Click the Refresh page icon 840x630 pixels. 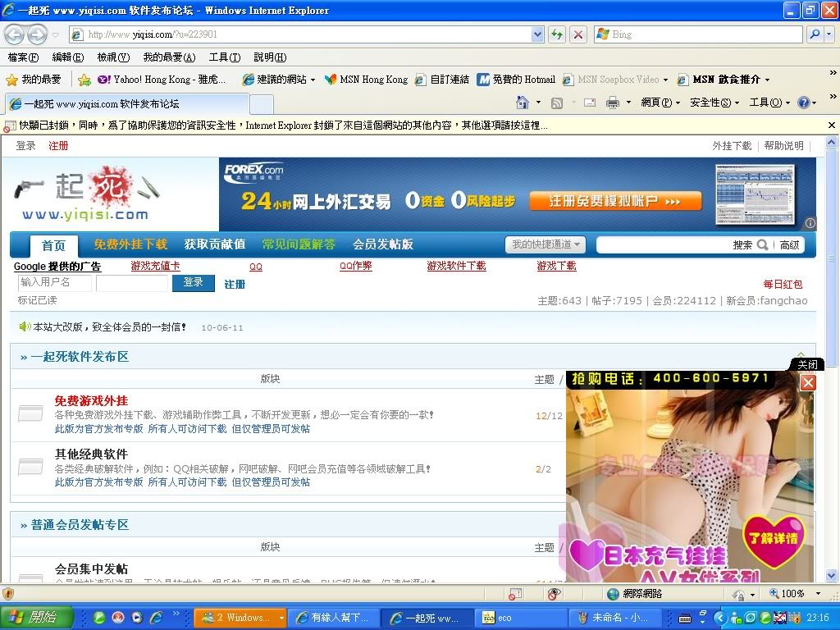click(558, 34)
